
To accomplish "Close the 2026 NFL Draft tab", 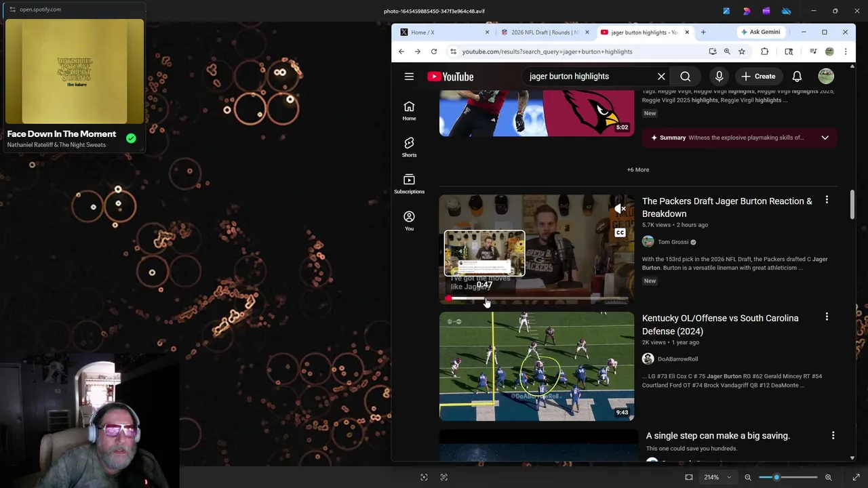I will click(x=587, y=32).
